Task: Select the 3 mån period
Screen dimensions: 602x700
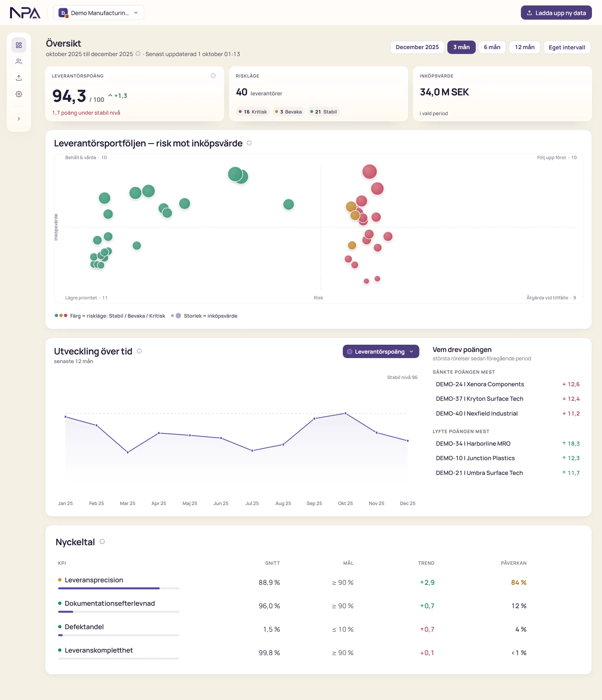Action: (x=461, y=47)
